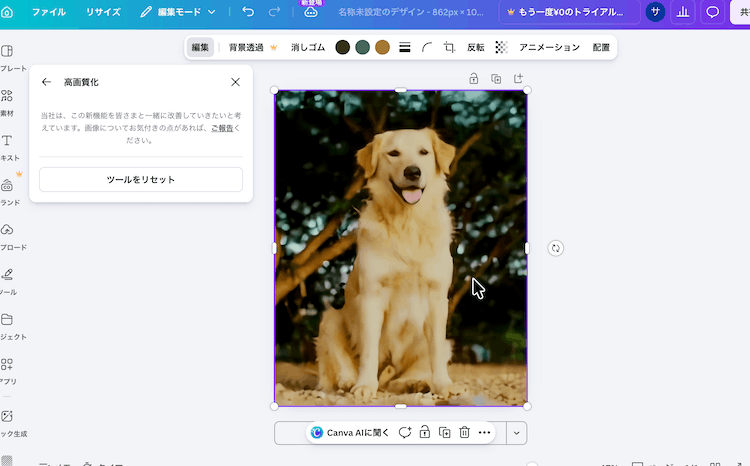Select the 編集 toolbar button
750x466 pixels.
(200, 47)
